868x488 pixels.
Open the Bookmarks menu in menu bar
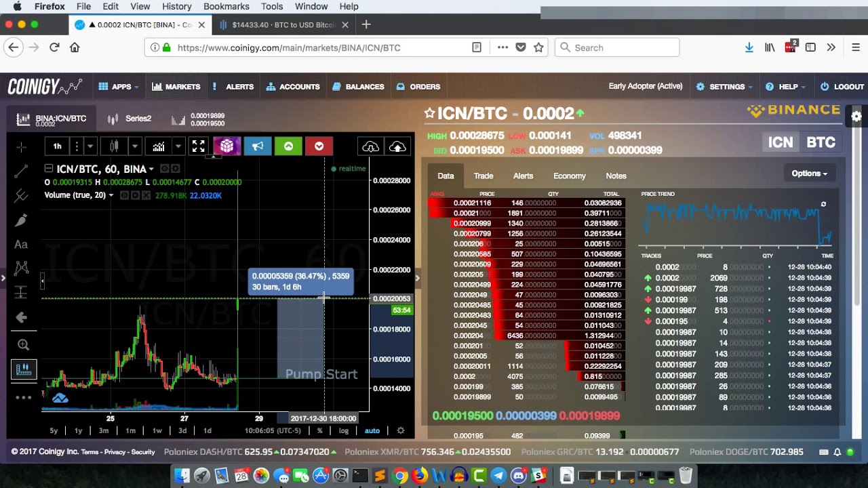(x=226, y=6)
